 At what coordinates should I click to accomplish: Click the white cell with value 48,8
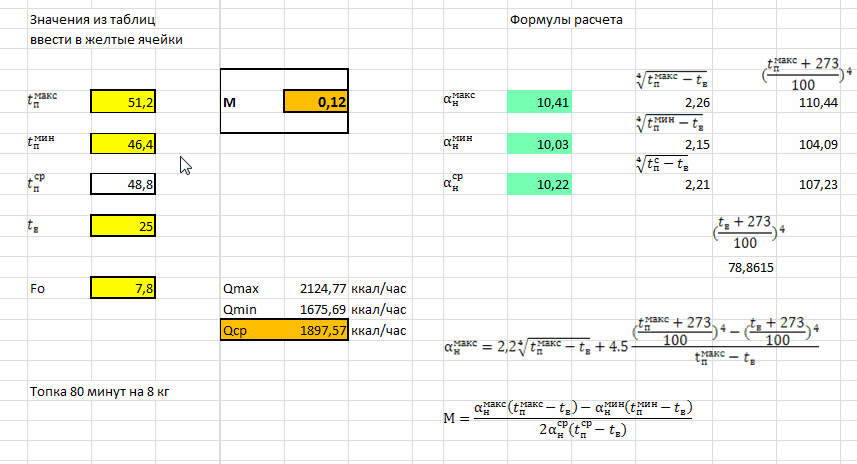122,185
